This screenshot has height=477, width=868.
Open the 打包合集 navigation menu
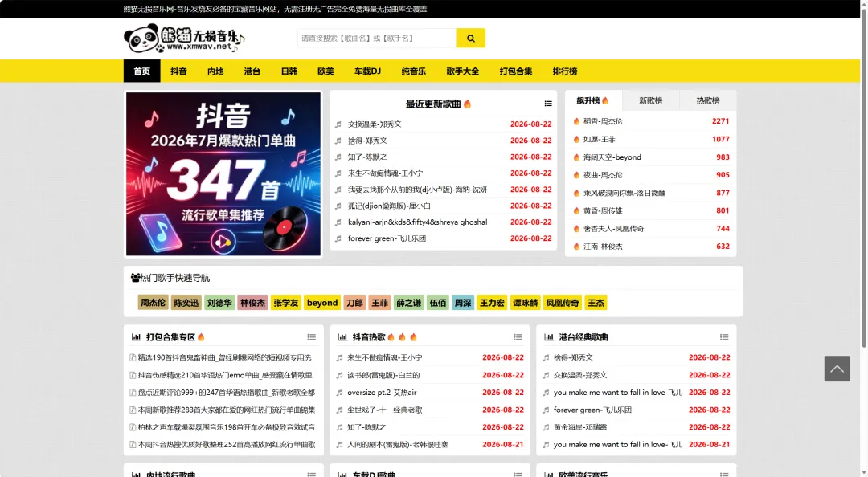[516, 71]
